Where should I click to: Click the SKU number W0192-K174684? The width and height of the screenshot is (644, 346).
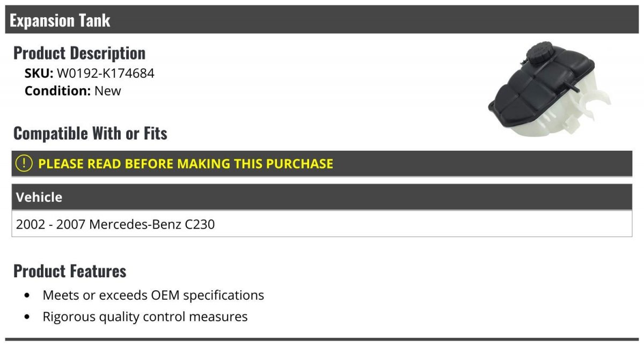(106, 73)
